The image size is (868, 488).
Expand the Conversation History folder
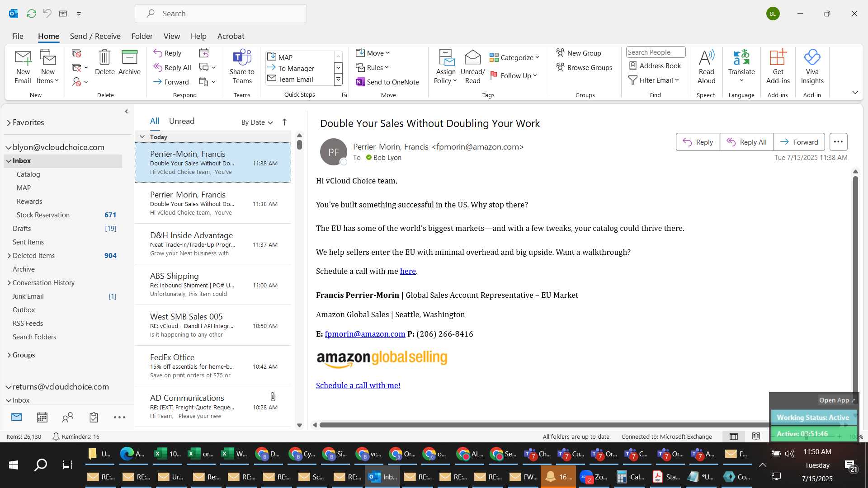pyautogui.click(x=9, y=283)
